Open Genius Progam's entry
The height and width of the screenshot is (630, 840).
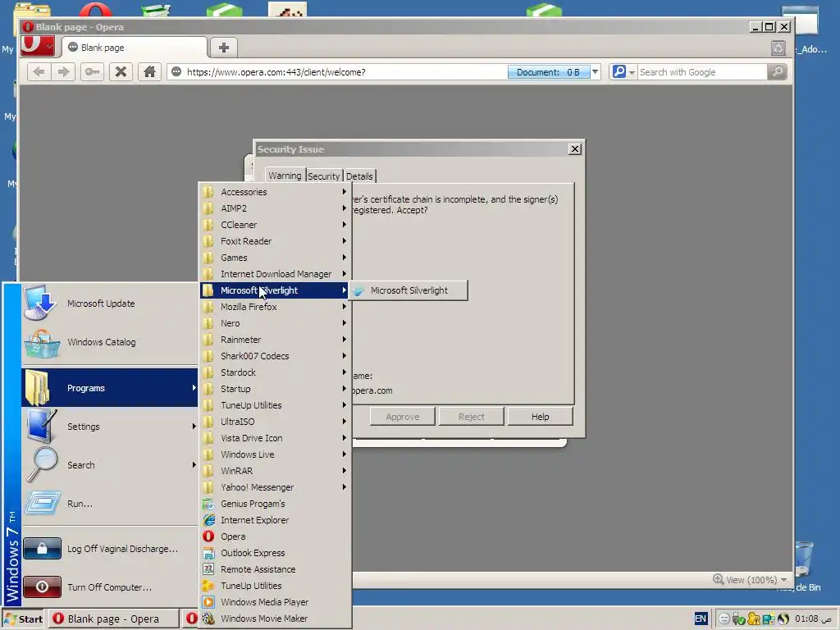click(x=276, y=504)
